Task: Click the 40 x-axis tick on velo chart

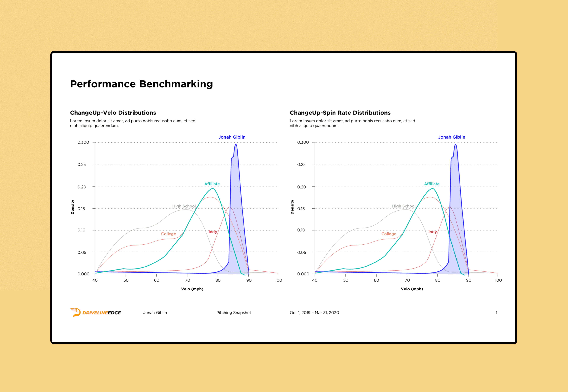Action: coord(95,280)
